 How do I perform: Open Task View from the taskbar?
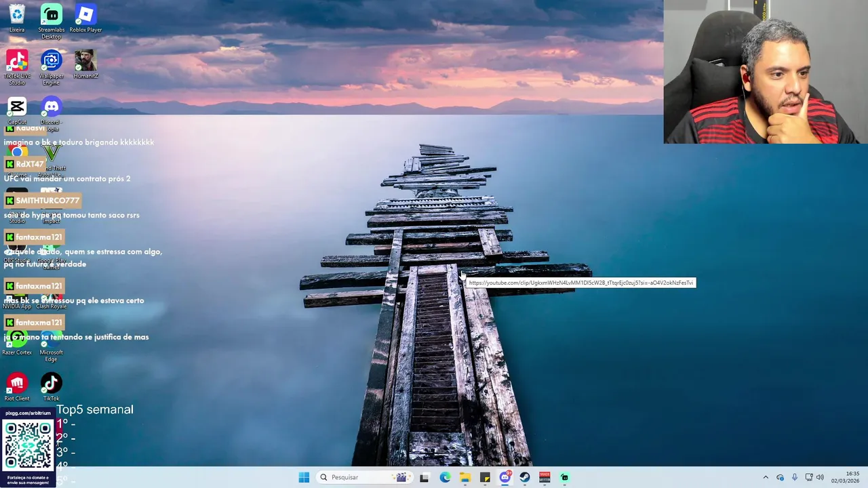pyautogui.click(x=425, y=477)
